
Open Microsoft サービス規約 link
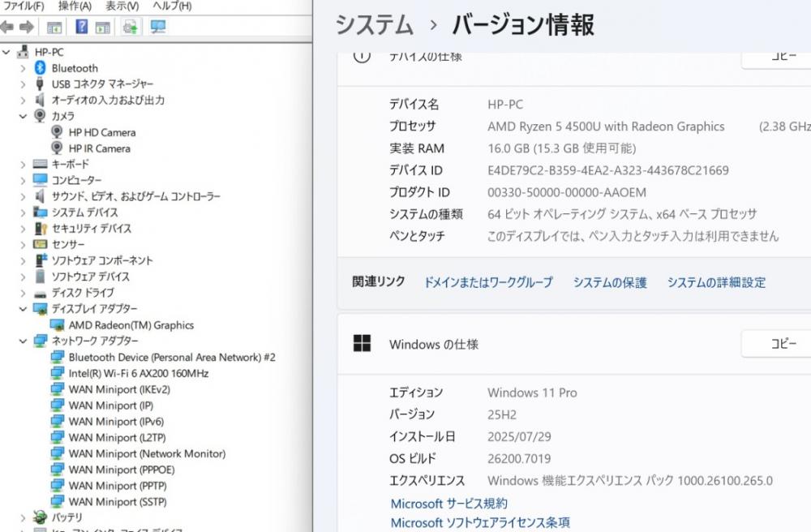click(x=449, y=504)
